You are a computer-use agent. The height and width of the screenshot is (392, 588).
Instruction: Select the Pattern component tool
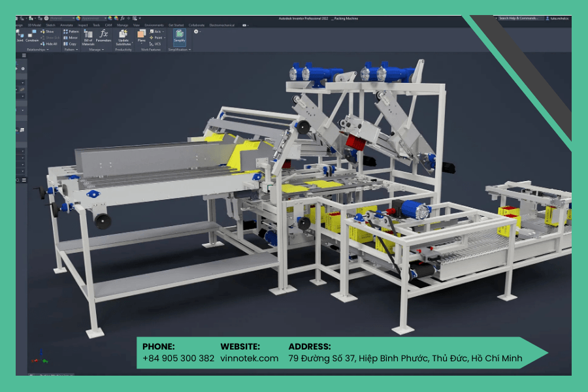[71, 31]
